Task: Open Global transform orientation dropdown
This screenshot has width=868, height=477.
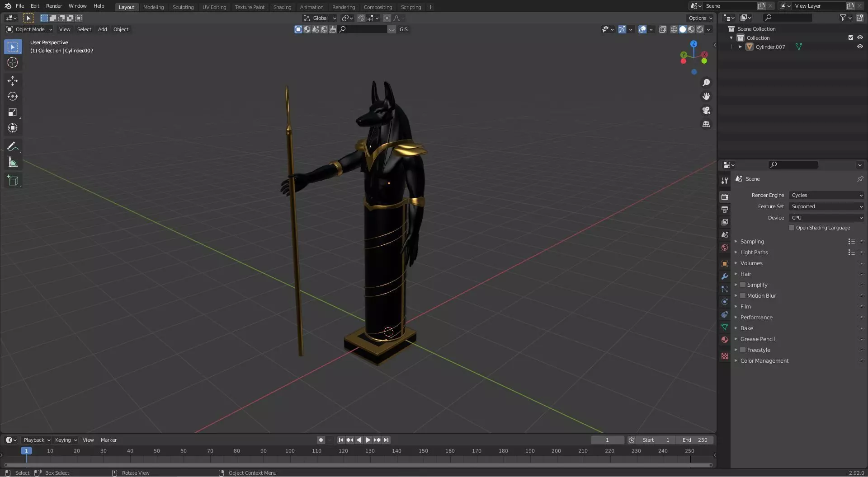Action: tap(320, 18)
